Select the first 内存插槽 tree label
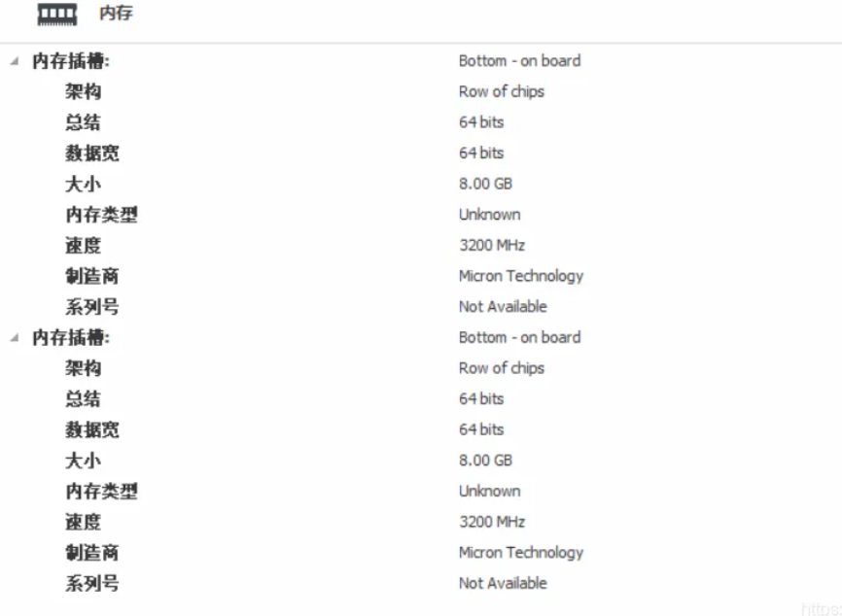 (71, 61)
